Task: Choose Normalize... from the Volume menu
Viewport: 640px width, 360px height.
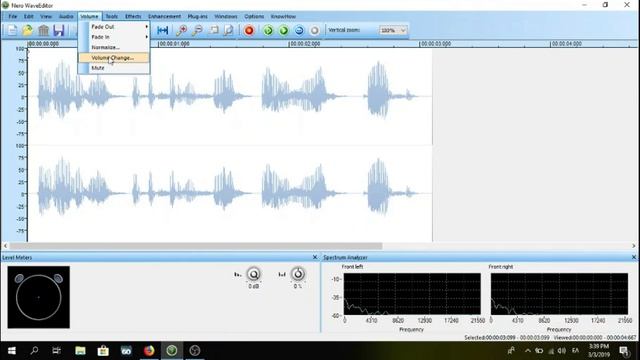Action: tap(114, 47)
